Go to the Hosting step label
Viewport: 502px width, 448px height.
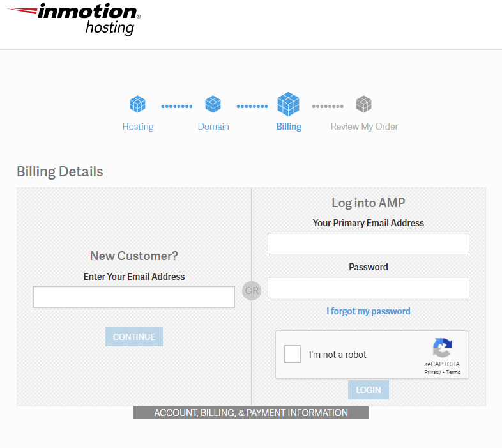point(138,127)
